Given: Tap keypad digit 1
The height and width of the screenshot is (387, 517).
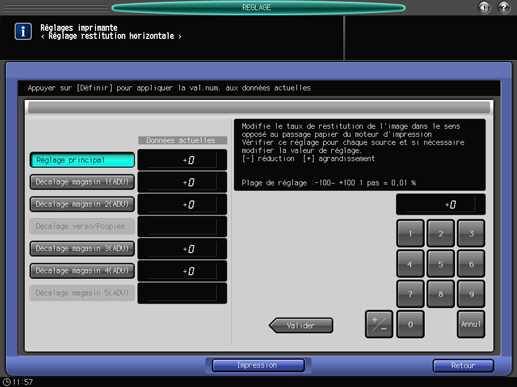Looking at the screenshot, I should pyautogui.click(x=410, y=233).
